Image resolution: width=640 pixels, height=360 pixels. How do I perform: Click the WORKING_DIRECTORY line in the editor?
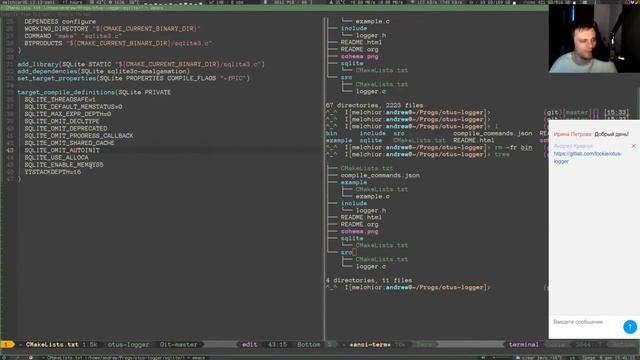point(112,29)
